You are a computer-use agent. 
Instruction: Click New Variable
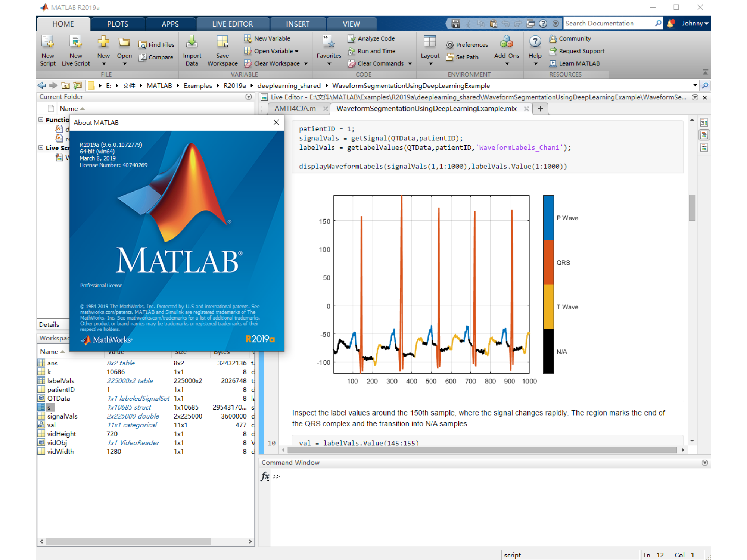pyautogui.click(x=267, y=38)
